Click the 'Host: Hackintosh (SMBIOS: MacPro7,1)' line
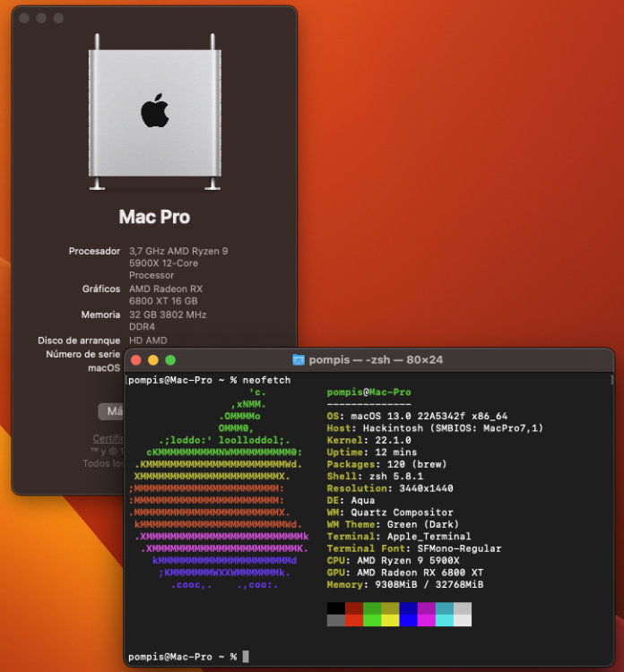The image size is (624, 672). click(435, 428)
